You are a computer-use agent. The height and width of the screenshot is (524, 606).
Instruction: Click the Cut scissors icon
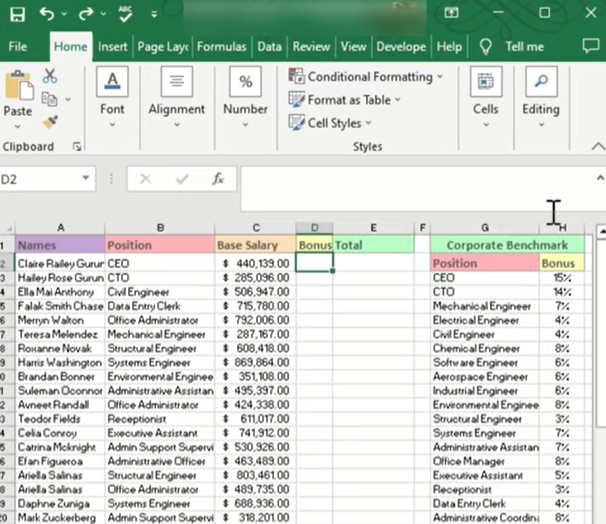49,76
